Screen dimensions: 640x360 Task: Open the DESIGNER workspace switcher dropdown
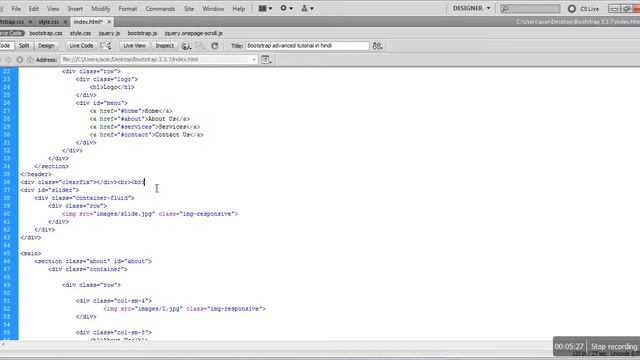tap(471, 8)
